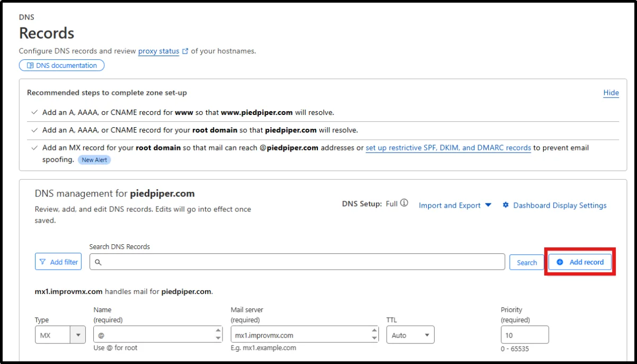Click the checkmark beside the MX record step
The image size is (637, 364).
34,148
